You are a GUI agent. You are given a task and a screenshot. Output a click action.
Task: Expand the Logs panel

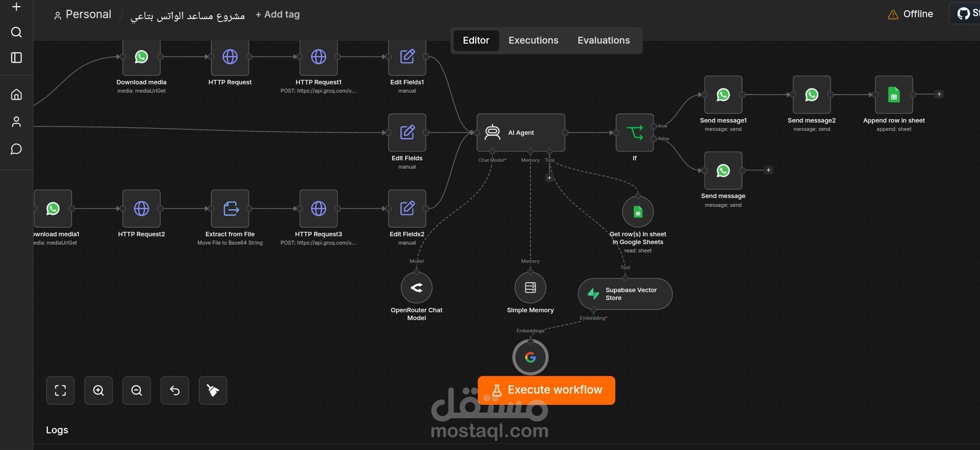pos(57,430)
